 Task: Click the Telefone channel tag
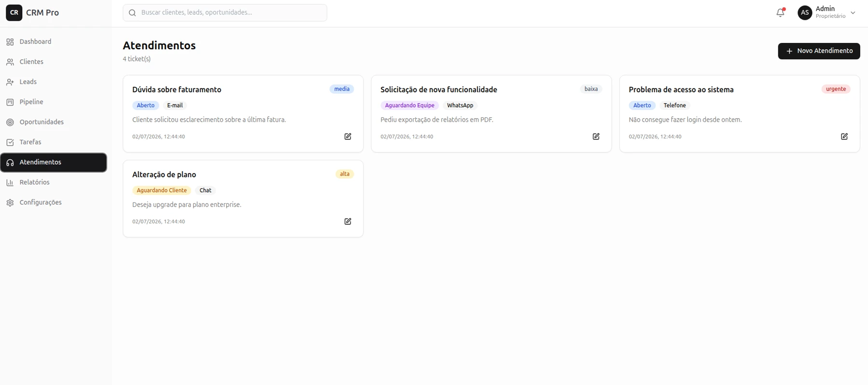[675, 106]
